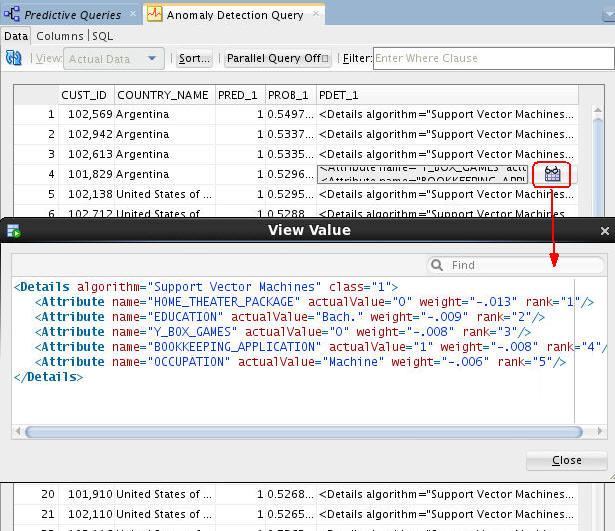The width and height of the screenshot is (615, 531).
Task: Click the COUNTRY_NAME column header
Action: 163,95
